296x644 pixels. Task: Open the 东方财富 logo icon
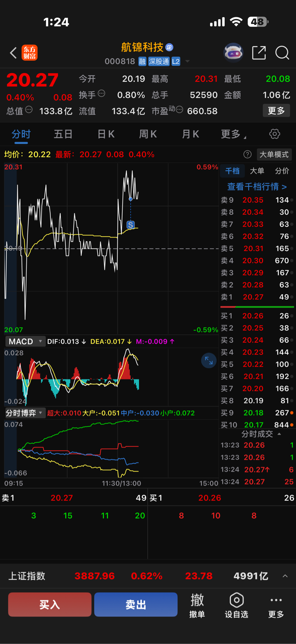click(x=30, y=52)
